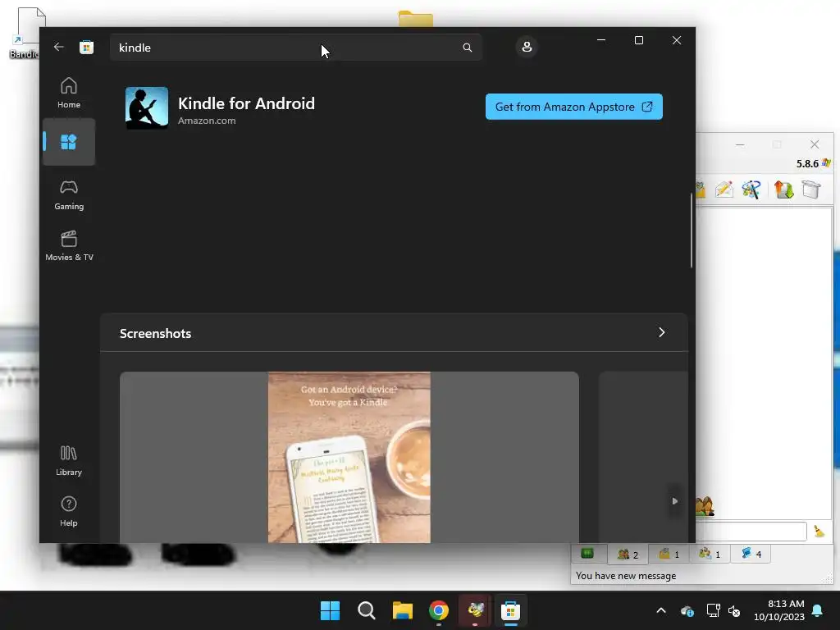Close the messenger window behind the Store
Screen dimensions: 840x630
(815, 144)
